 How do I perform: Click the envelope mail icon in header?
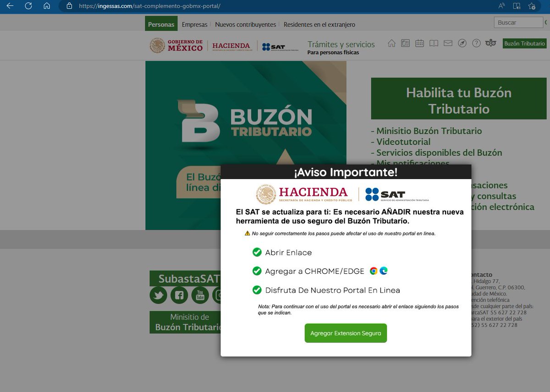coord(448,43)
